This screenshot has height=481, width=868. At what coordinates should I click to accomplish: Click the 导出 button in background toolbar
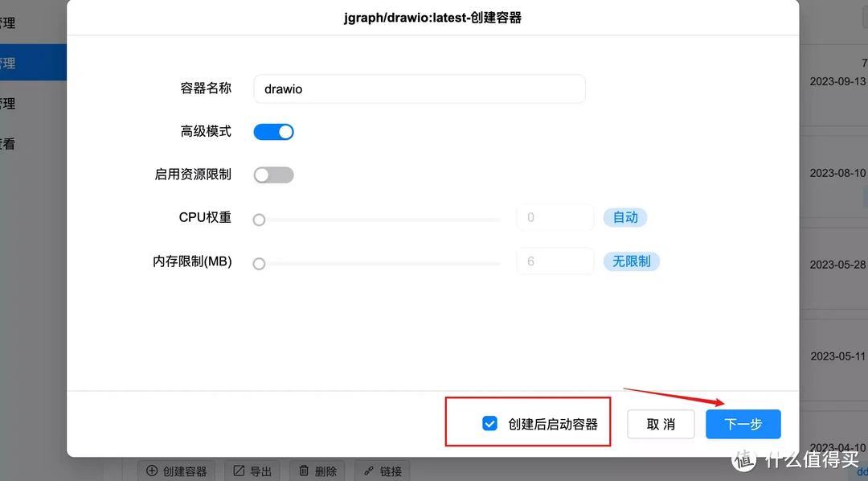click(252, 471)
